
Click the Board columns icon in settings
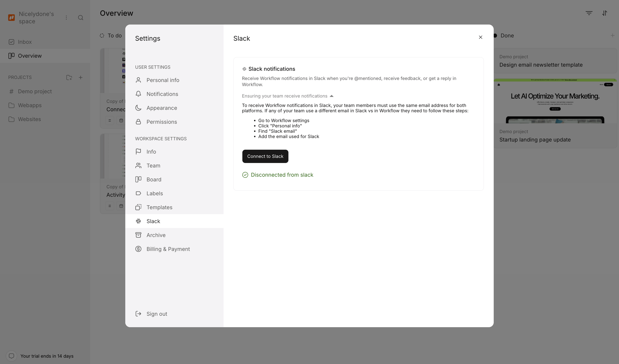[x=138, y=179]
